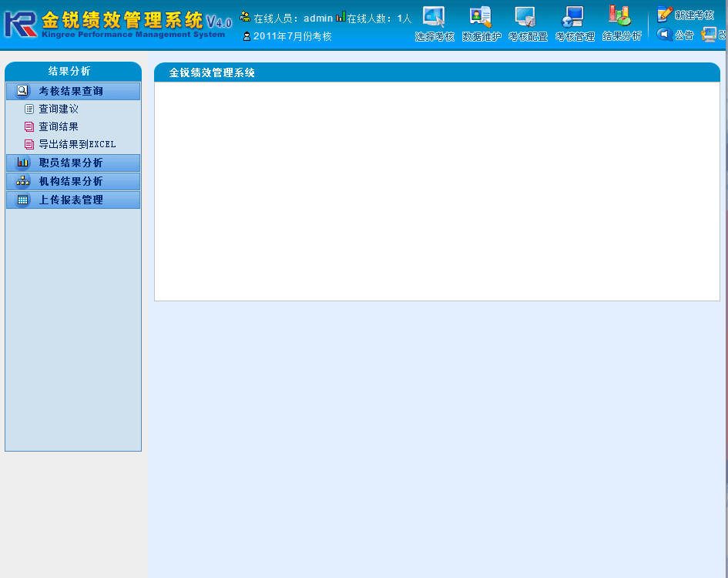Open the 考核管理 toolbar icon
Image resolution: width=728 pixels, height=578 pixels.
click(x=573, y=17)
